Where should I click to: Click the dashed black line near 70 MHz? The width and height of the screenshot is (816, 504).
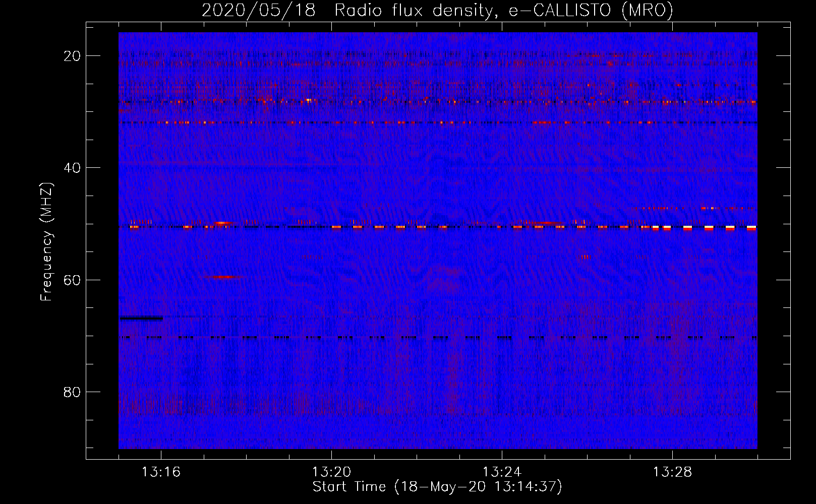[439, 338]
